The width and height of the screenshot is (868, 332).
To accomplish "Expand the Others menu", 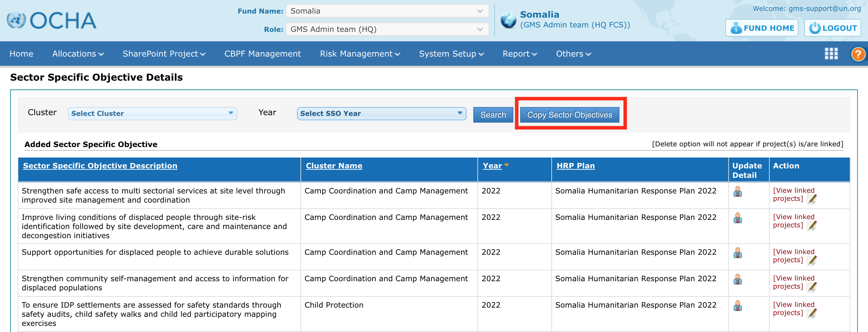I will 574,54.
